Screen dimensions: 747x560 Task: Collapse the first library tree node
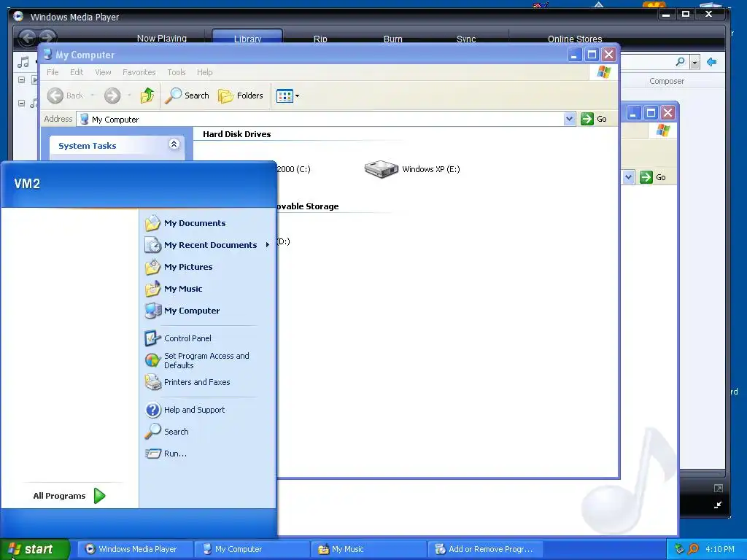21,80
